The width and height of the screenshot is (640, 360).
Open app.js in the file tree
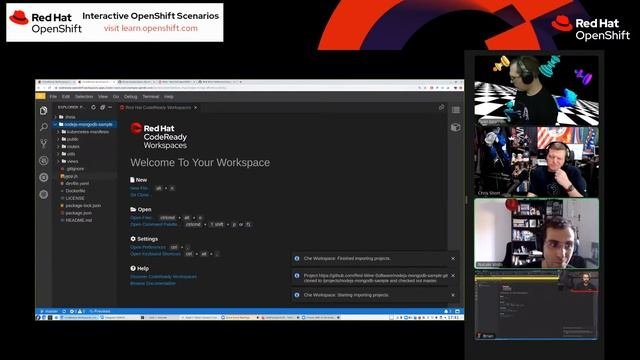click(x=71, y=176)
